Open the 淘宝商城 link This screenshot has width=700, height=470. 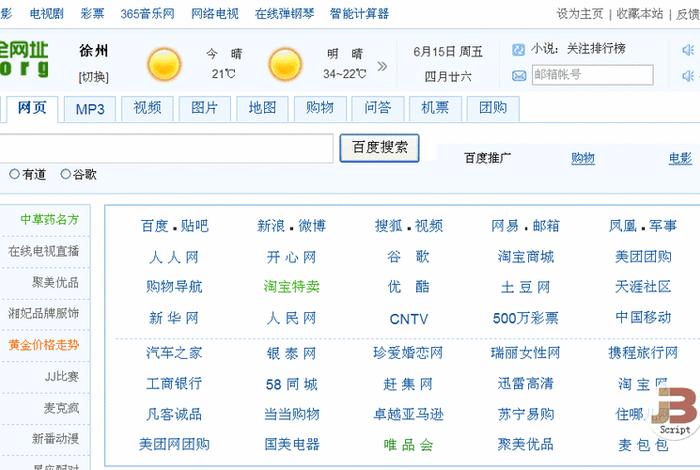pos(525,257)
